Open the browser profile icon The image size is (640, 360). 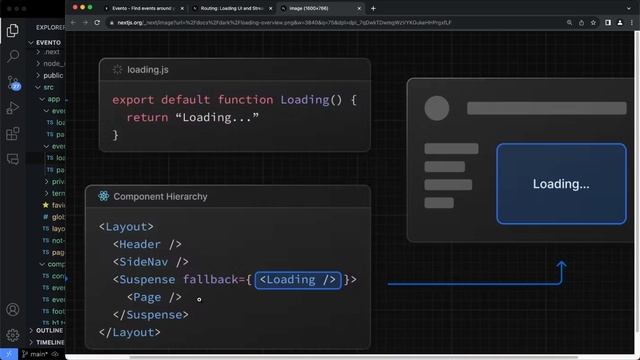[620, 23]
